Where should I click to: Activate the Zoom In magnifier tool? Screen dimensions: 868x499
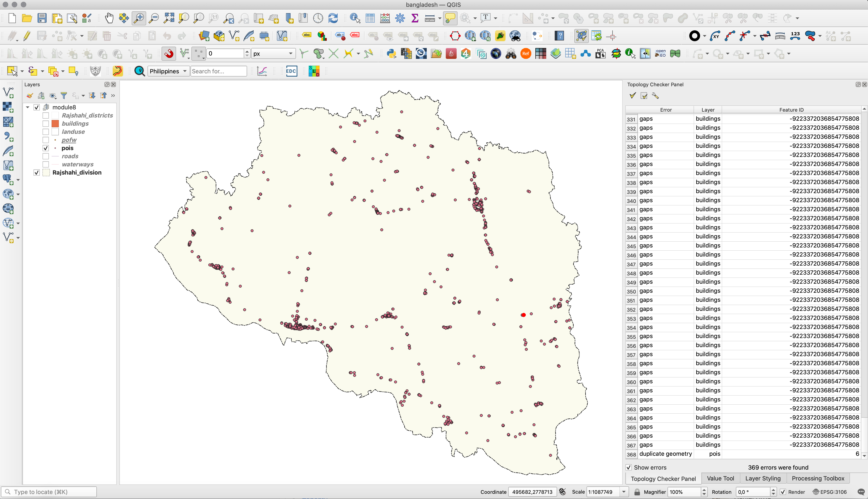click(139, 18)
